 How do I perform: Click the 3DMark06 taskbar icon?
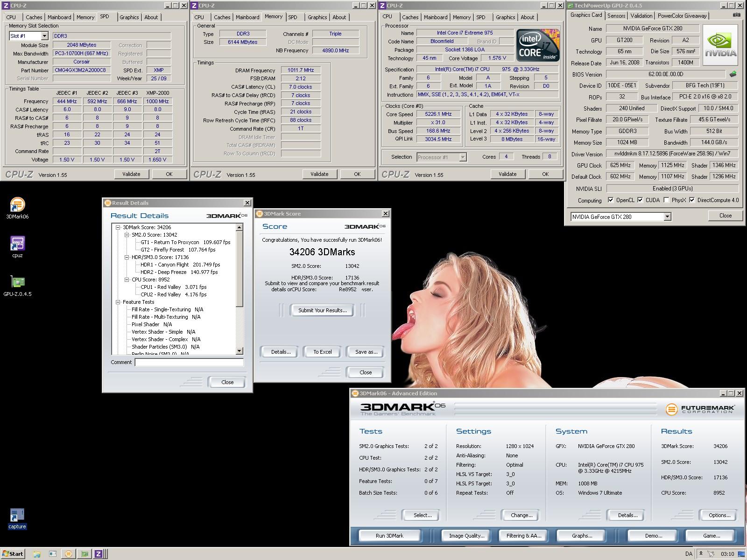click(x=68, y=554)
